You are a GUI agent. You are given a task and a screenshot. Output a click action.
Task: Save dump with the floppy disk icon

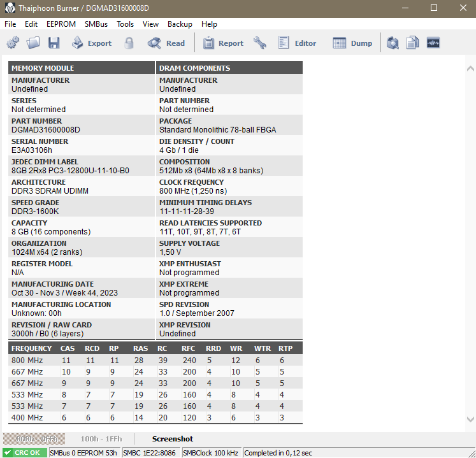(54, 43)
